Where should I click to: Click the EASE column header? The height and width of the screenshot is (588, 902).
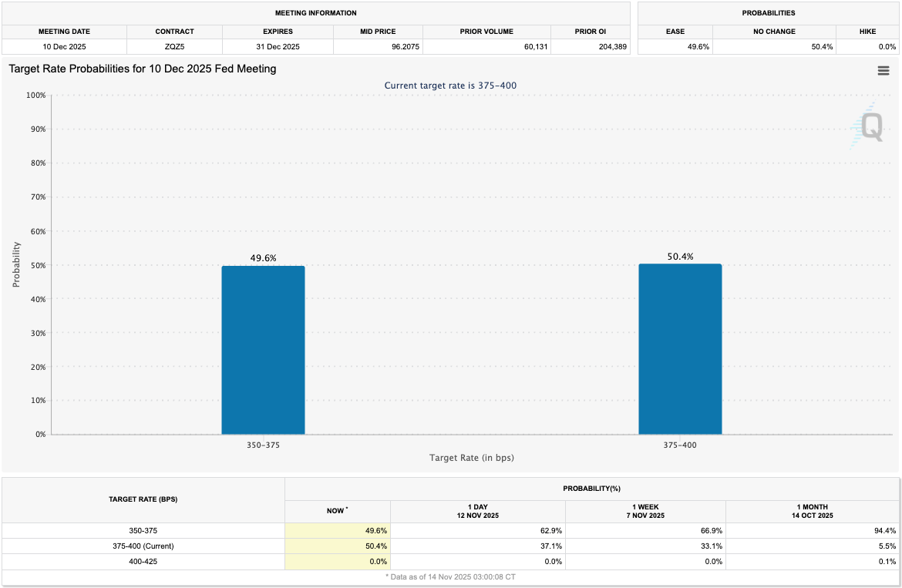coord(675,32)
